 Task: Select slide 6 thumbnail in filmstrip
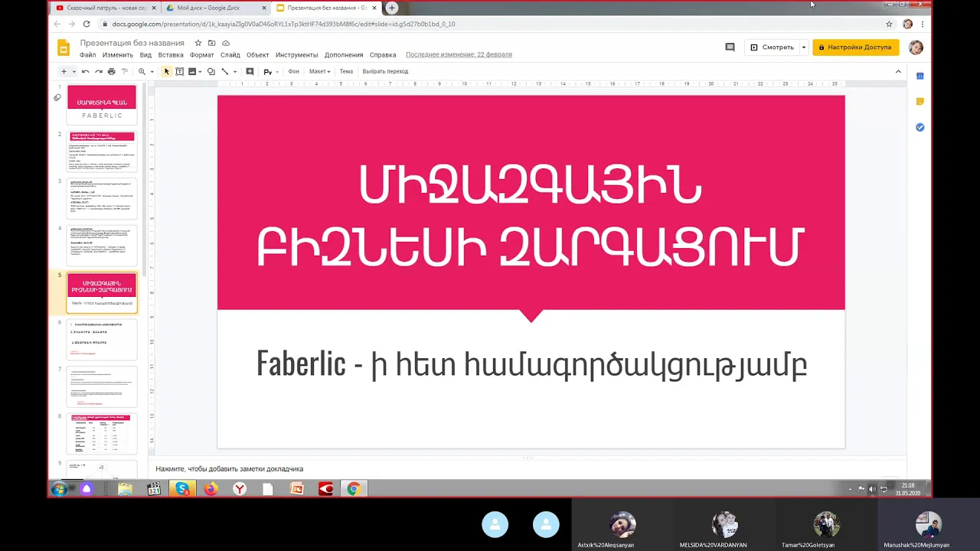tap(102, 340)
